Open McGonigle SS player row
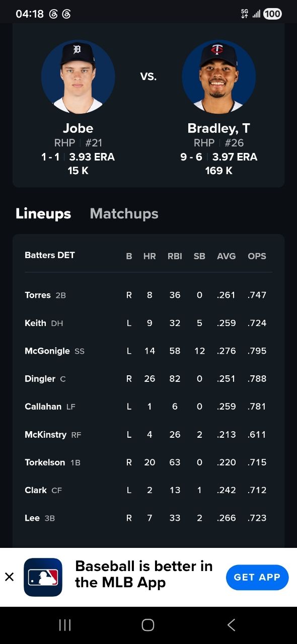Viewport: 297px width, 644px height. 148,351
